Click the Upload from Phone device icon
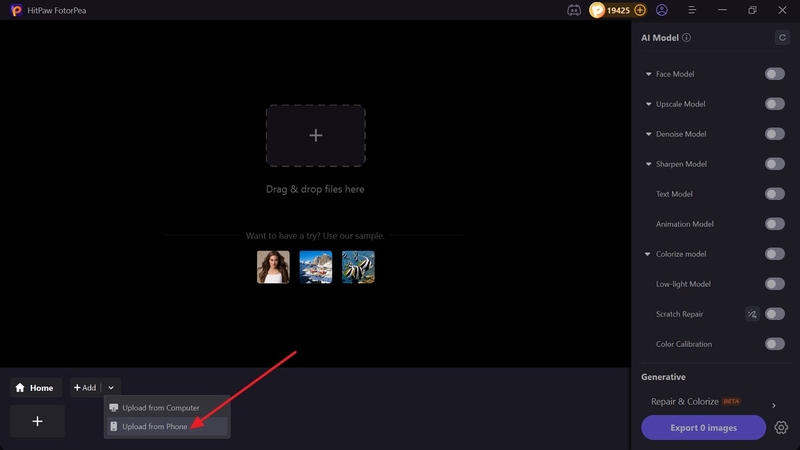800x450 pixels. pos(114,427)
